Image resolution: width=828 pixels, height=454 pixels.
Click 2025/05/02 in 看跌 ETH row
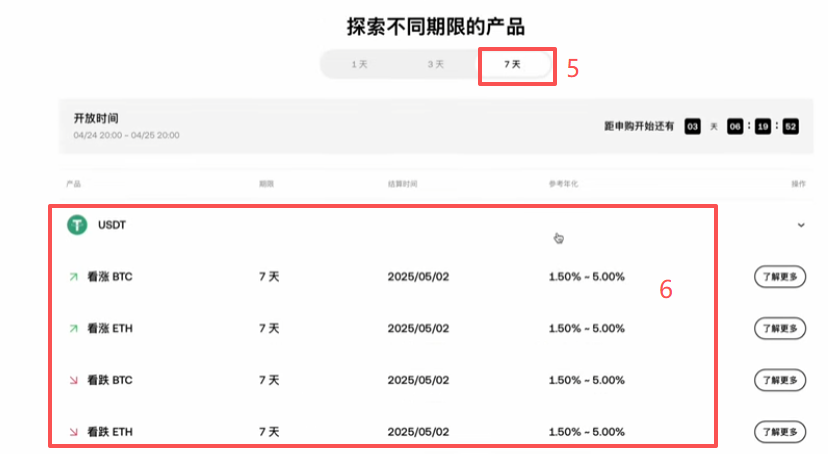(x=418, y=432)
